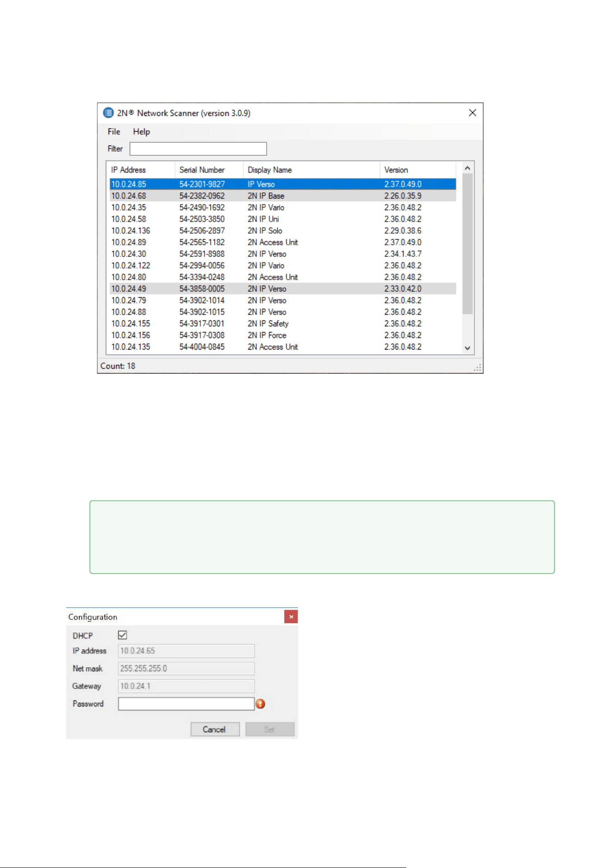Select the row 10.0.24.135
614x868 pixels.
[283, 346]
